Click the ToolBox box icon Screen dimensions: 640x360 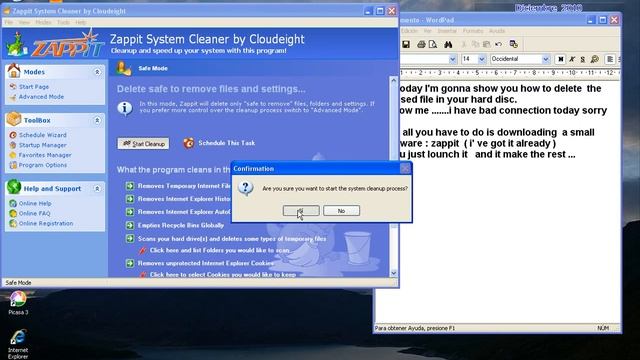[x=13, y=119]
